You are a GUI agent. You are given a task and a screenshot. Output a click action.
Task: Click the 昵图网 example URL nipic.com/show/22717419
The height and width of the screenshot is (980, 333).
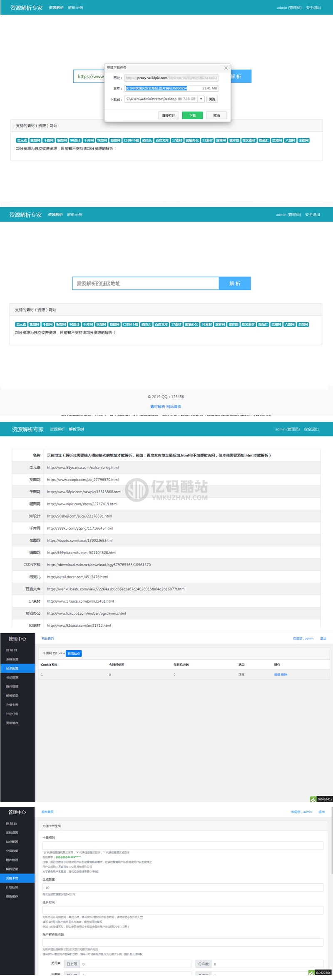click(x=82, y=504)
